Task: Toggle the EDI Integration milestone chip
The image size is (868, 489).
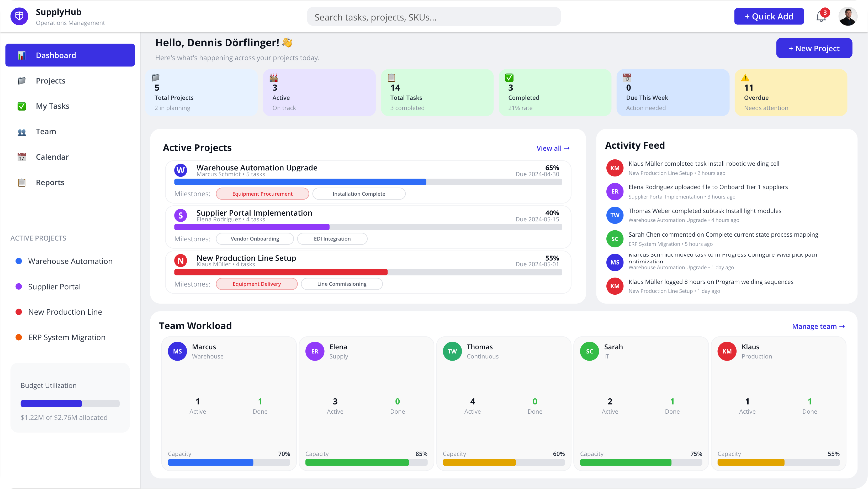Action: (332, 238)
